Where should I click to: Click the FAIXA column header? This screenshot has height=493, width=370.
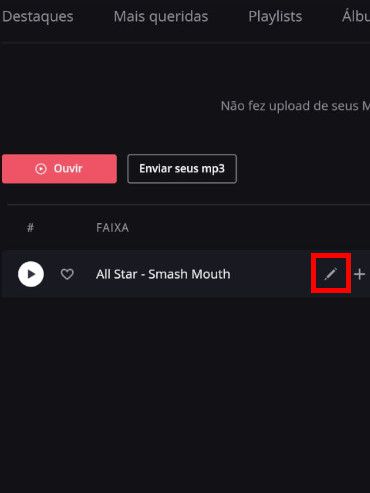click(x=113, y=228)
